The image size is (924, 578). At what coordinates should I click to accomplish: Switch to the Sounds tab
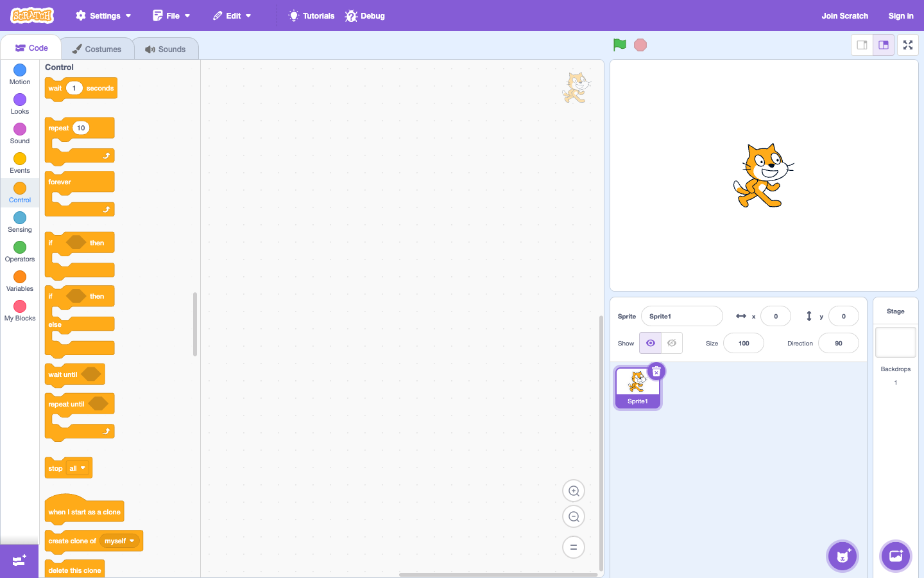(x=166, y=49)
